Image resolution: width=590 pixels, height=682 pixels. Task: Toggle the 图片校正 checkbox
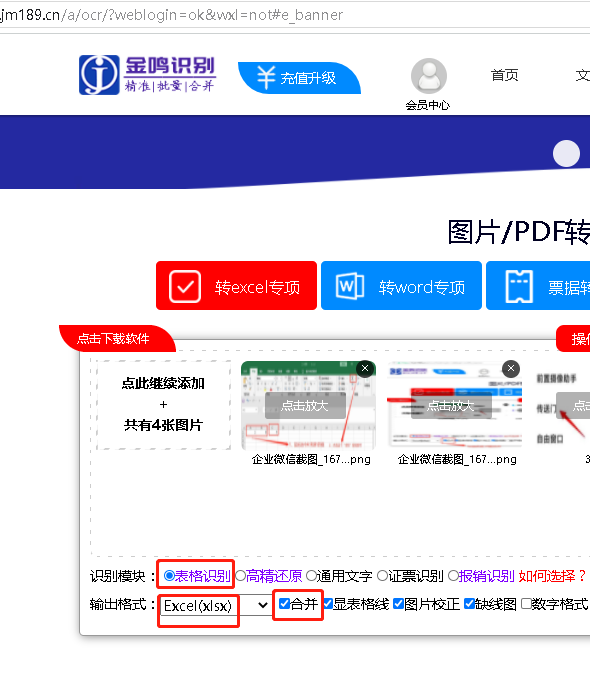(398, 604)
